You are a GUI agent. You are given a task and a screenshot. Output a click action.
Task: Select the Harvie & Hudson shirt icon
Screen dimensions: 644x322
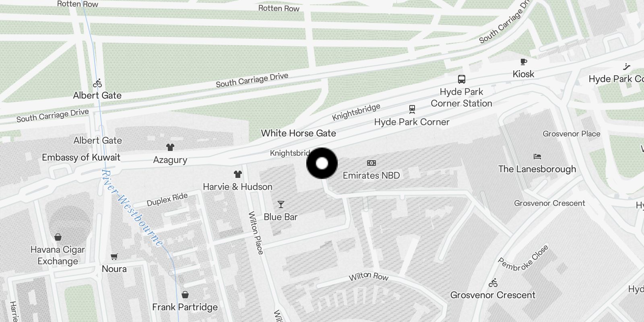click(238, 174)
